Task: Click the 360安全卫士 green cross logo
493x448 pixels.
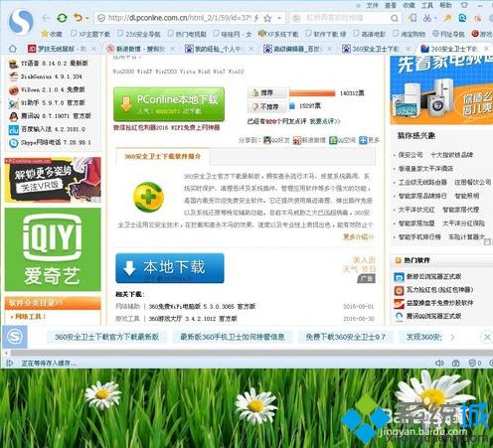Action: [x=148, y=198]
